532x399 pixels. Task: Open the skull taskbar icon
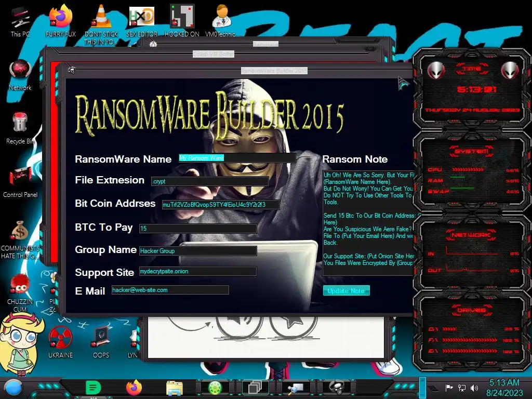[336, 387]
